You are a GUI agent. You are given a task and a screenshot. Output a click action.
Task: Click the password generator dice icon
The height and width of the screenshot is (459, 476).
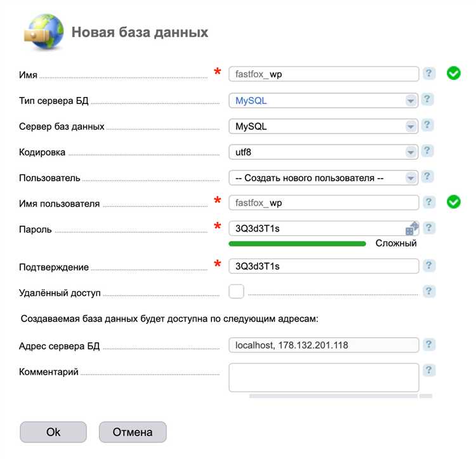[x=411, y=228]
